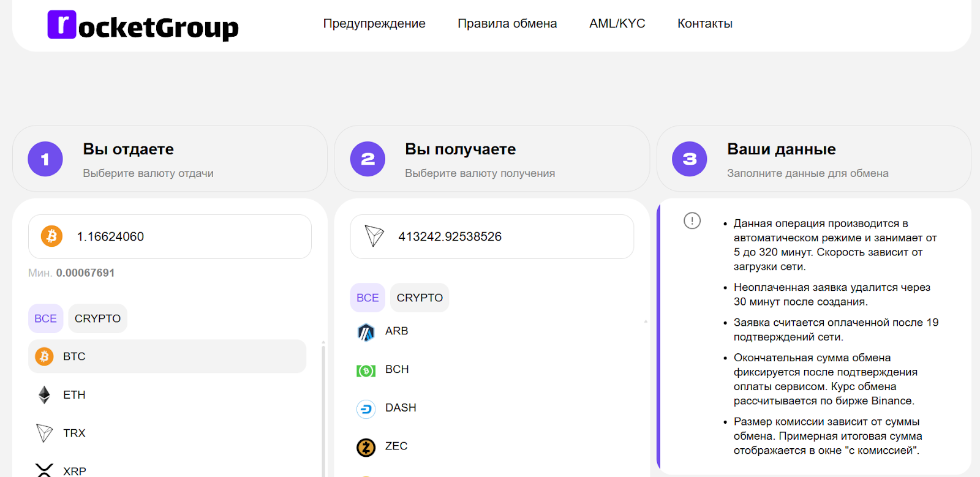Screen dimensions: 980x477
Task: Choose ETH as the currency to give
Action: pyautogui.click(x=167, y=395)
